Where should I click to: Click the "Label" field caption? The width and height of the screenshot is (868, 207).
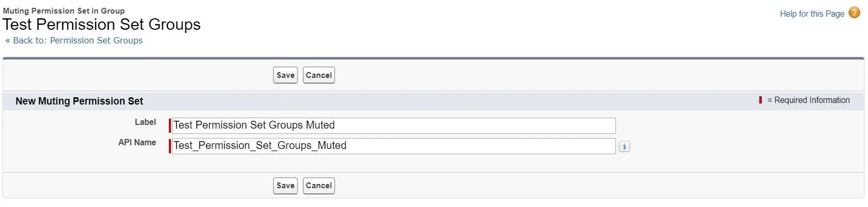pyautogui.click(x=145, y=122)
